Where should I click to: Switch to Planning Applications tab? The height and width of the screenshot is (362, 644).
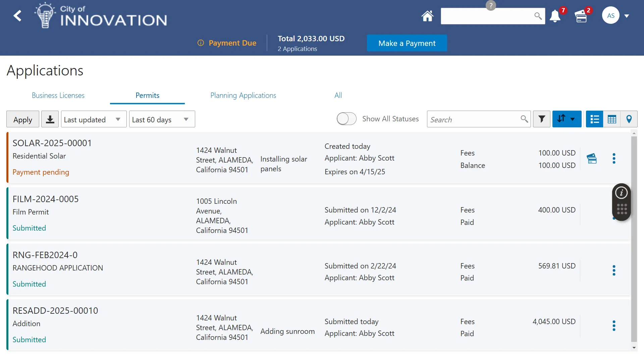point(243,96)
